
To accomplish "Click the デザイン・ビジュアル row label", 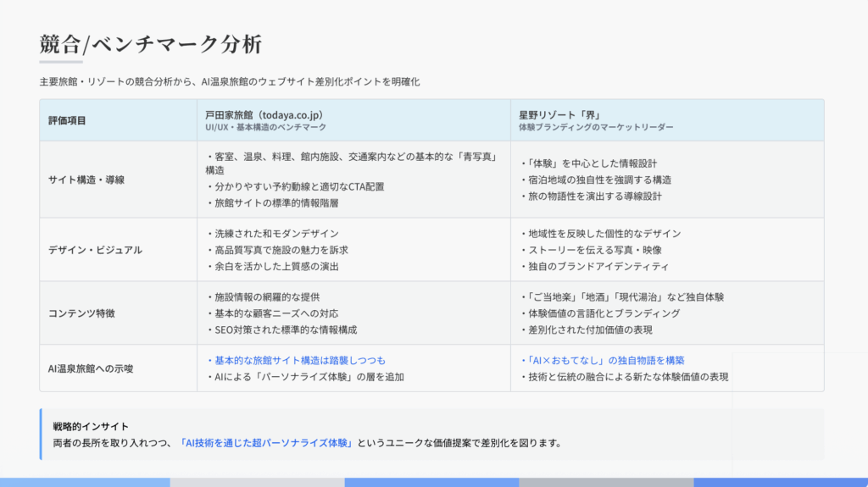I will click(x=95, y=250).
